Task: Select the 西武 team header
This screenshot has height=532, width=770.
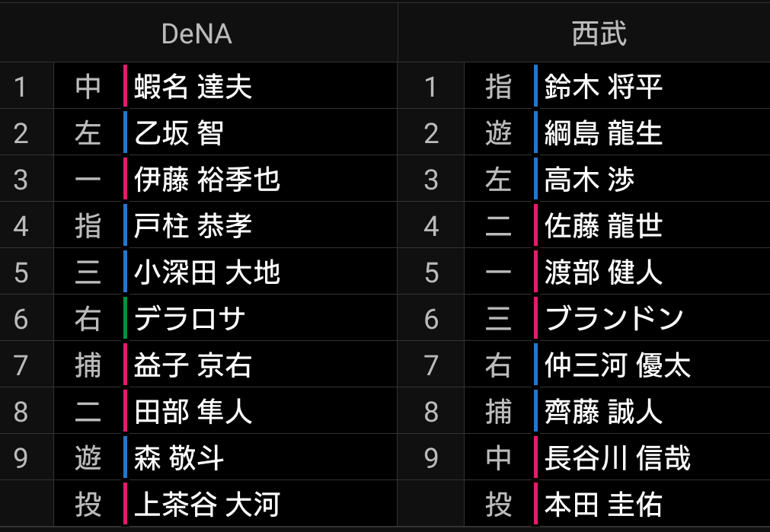Action: [x=599, y=33]
